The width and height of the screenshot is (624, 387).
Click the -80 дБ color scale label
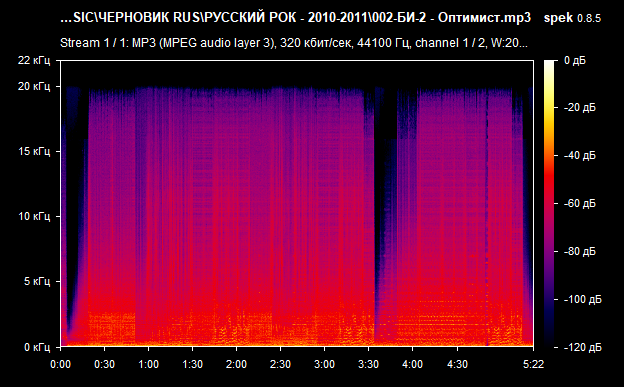pos(580,251)
